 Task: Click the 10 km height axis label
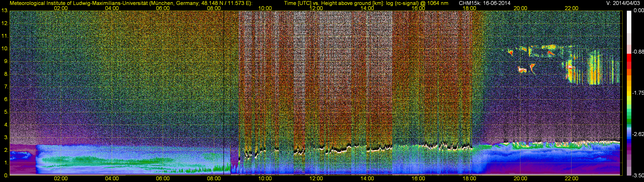[x=5, y=49]
